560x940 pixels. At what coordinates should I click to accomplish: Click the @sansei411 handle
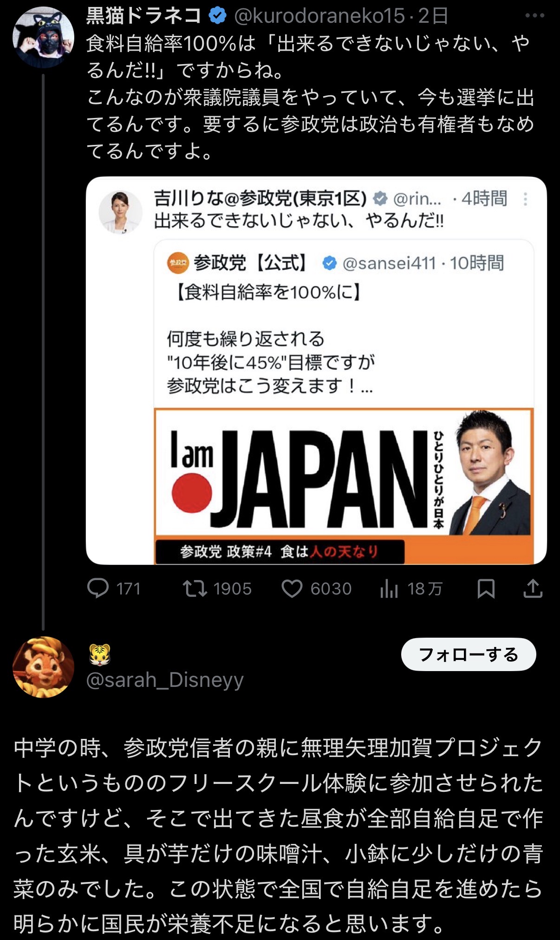[389, 263]
